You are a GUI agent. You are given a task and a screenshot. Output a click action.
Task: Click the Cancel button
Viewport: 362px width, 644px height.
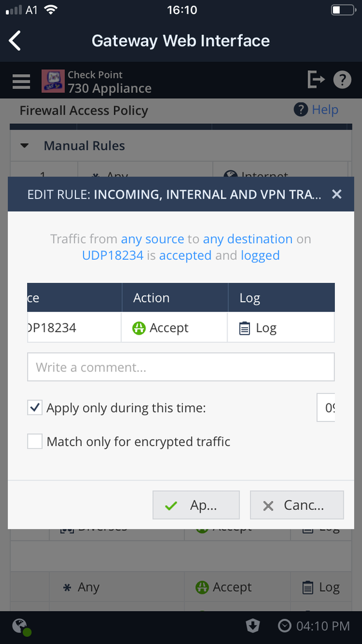(x=297, y=505)
